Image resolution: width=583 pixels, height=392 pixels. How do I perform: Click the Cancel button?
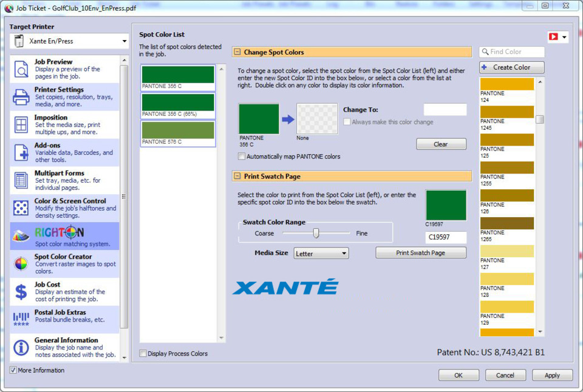pos(505,375)
